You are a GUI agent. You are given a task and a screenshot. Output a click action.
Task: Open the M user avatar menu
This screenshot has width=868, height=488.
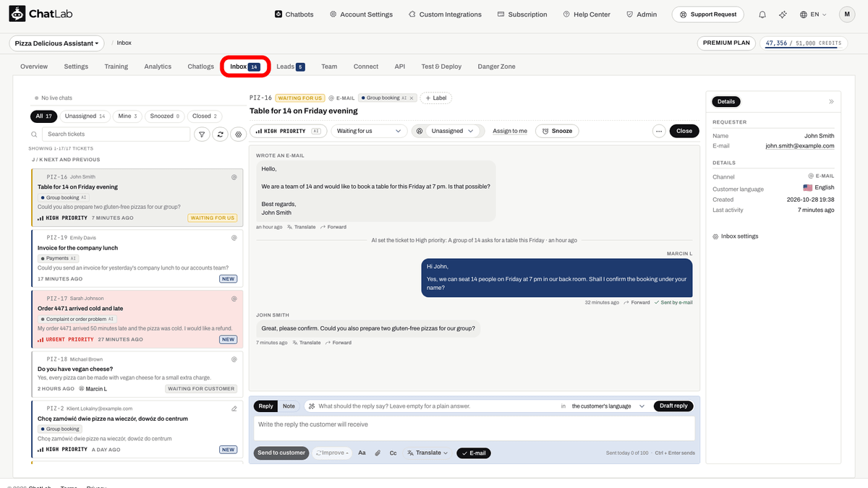coord(847,14)
